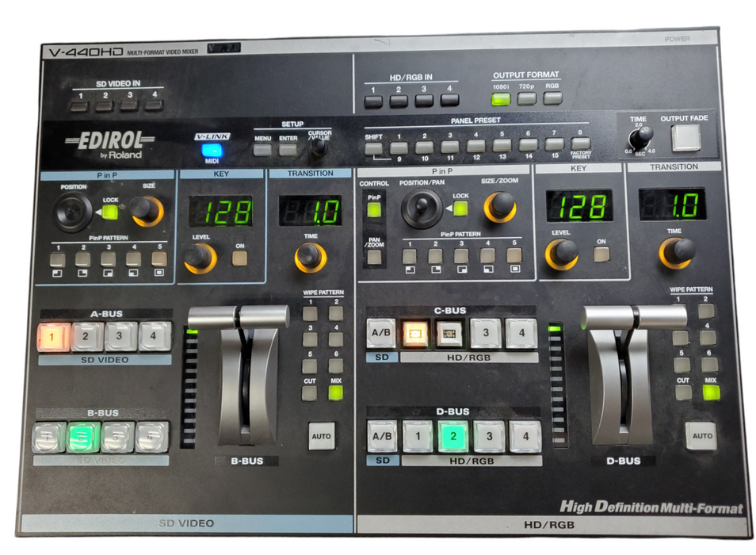Select SD wipe pattern 1
The image size is (756, 555).
pos(310,313)
